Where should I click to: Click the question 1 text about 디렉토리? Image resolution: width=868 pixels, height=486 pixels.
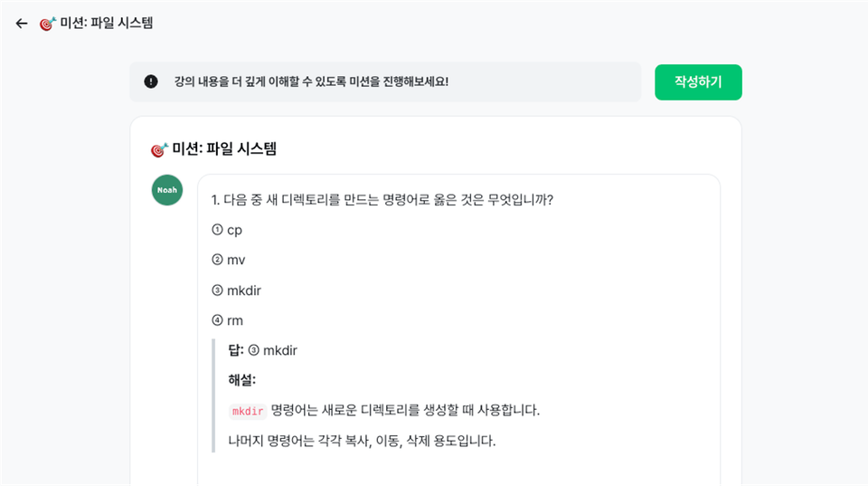click(382, 199)
